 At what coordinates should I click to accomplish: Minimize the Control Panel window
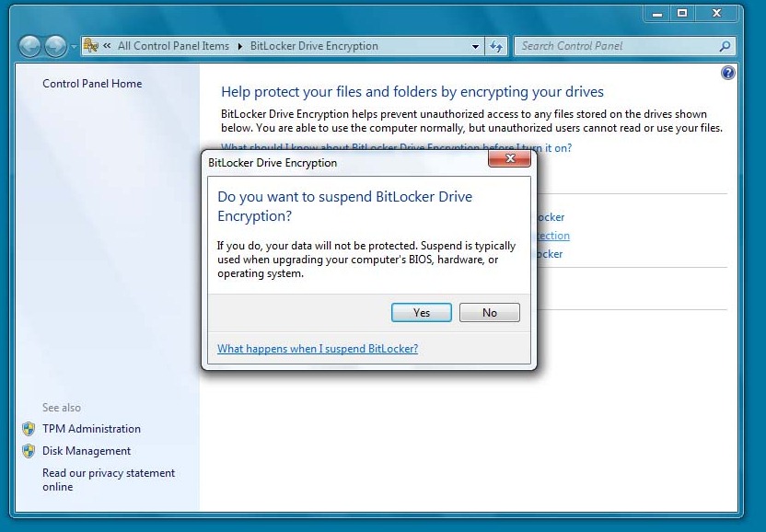(657, 14)
